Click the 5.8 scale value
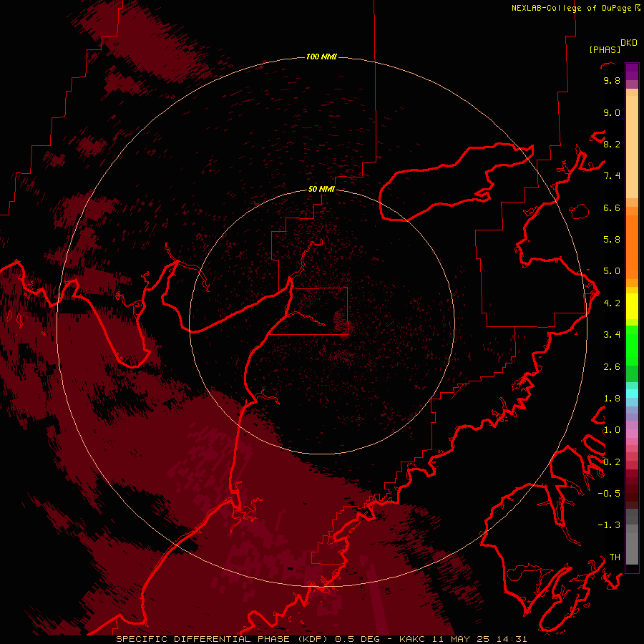The width and height of the screenshot is (644, 644). point(612,240)
